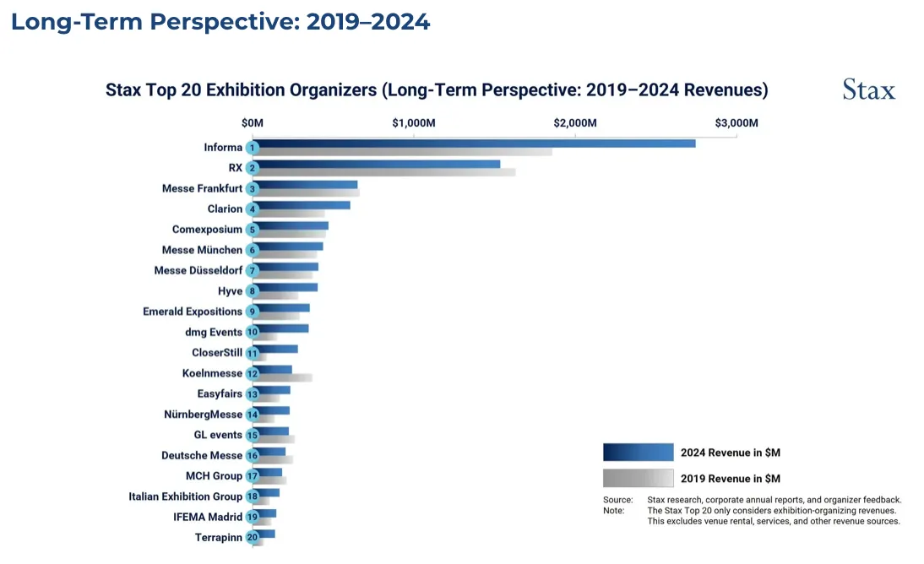Screen dimensions: 924x564
Task: Select rank badge 2 next to RX
Action: [252, 168]
